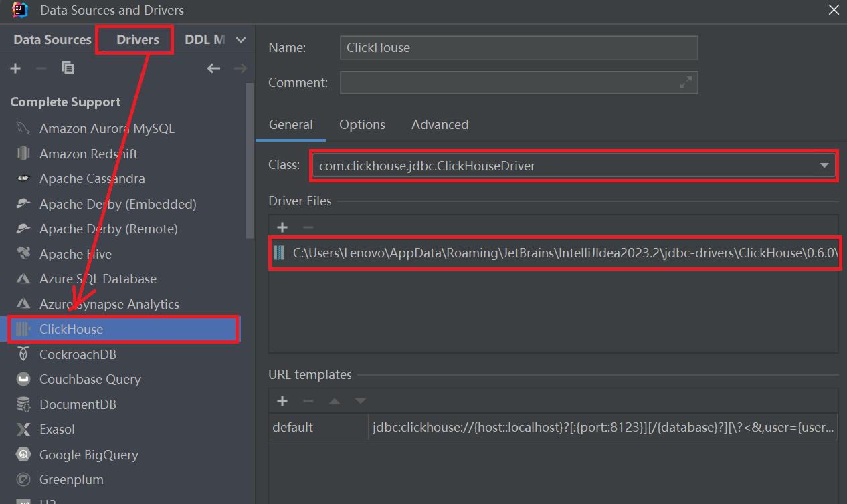Select CockroachDB driver

[x=78, y=354]
